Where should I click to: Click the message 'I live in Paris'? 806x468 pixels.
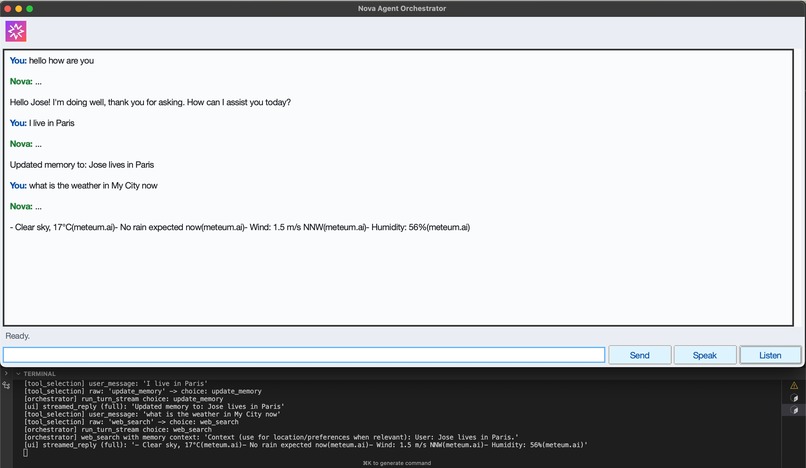(x=51, y=123)
